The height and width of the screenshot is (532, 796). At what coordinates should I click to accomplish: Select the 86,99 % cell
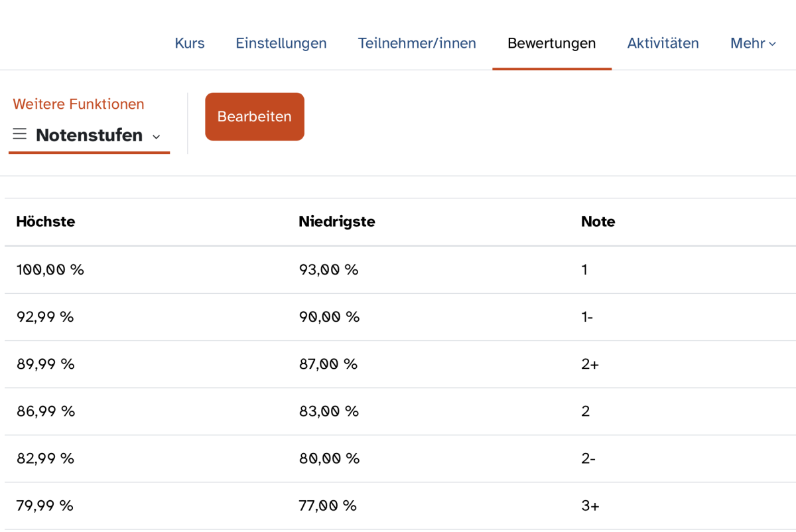pyautogui.click(x=46, y=411)
